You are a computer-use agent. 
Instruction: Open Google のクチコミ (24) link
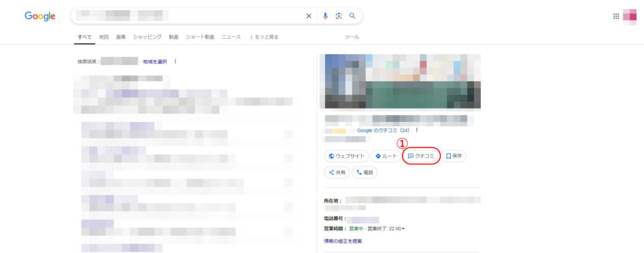[x=383, y=131]
